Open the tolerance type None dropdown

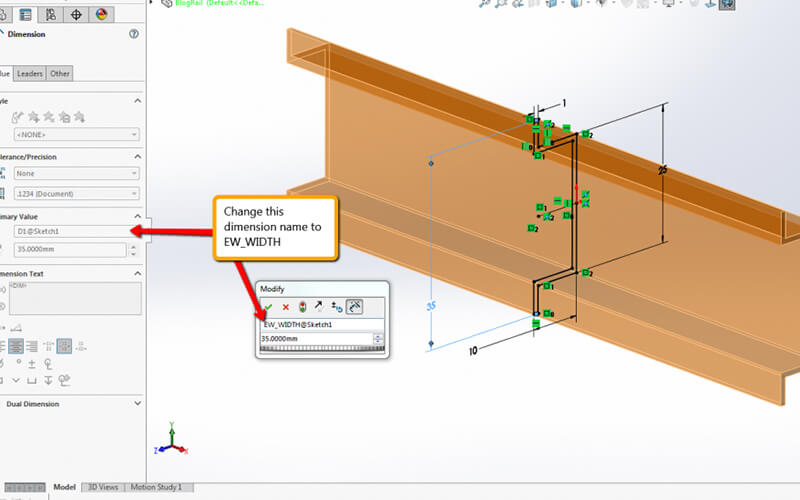(x=77, y=173)
